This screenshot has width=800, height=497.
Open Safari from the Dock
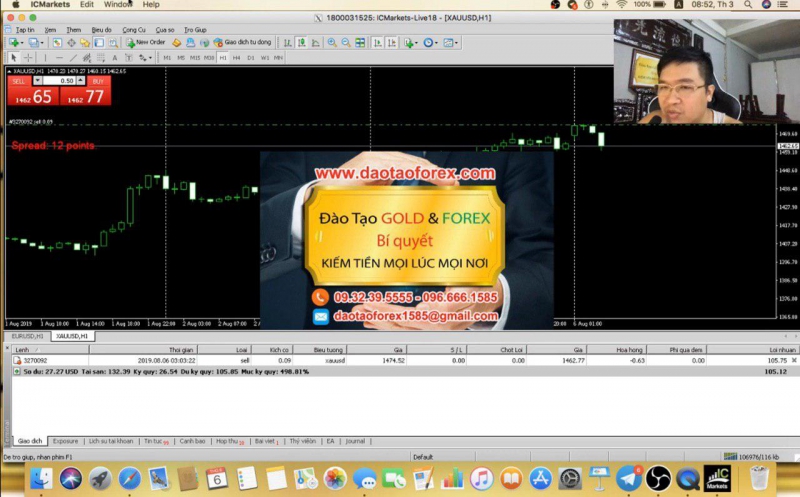point(130,479)
